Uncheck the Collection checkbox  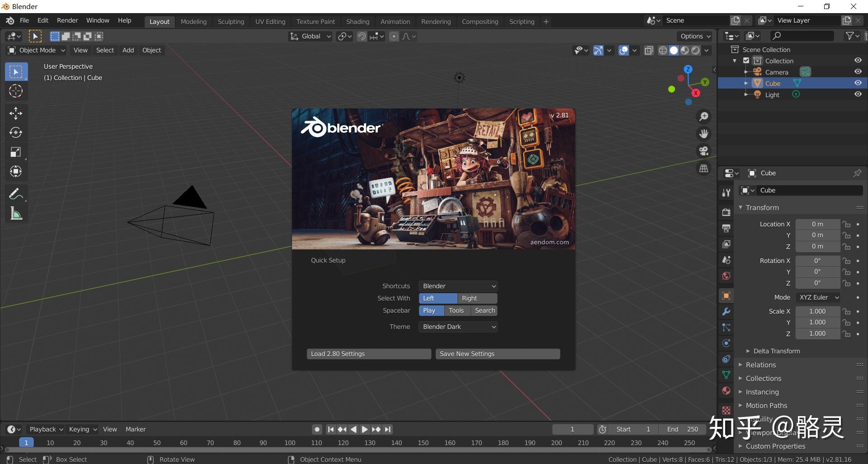[x=746, y=61]
